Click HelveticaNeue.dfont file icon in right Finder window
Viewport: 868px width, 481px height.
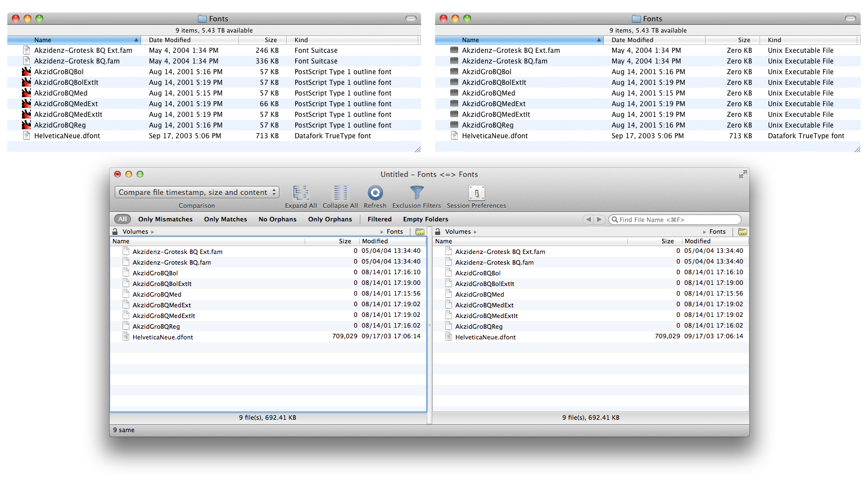coord(454,135)
